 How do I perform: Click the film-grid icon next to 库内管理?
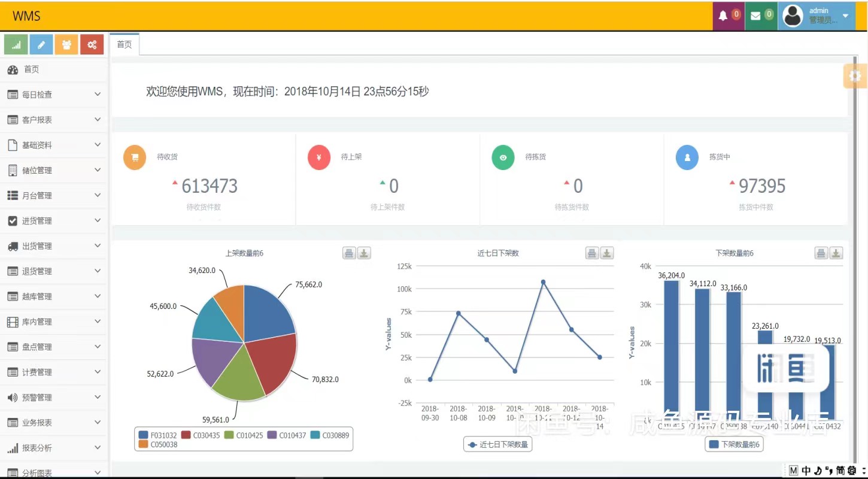(13, 322)
